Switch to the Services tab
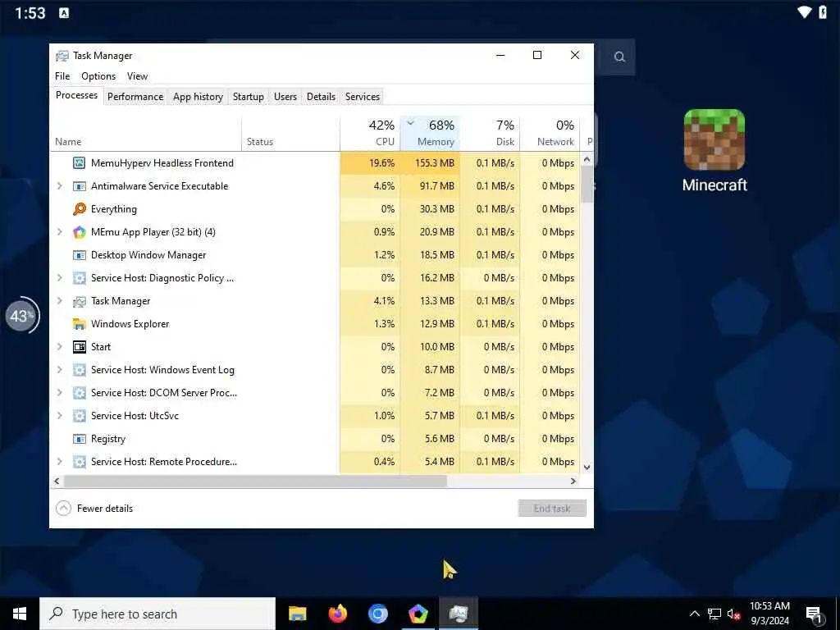The width and height of the screenshot is (840, 630). [362, 97]
